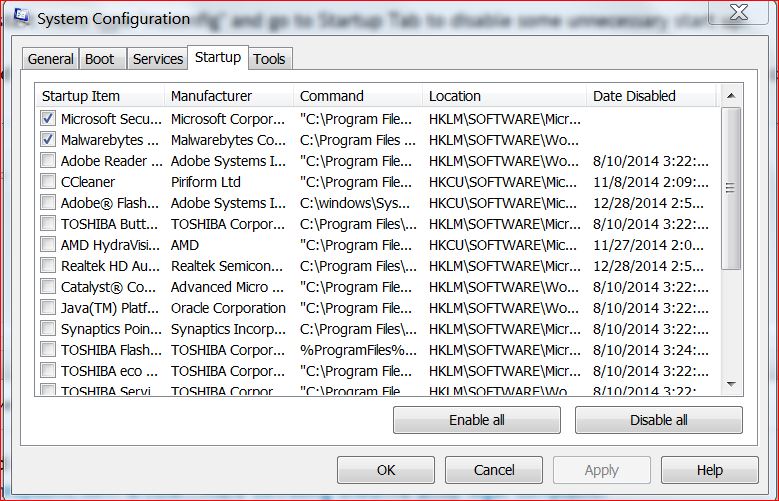Click the AMD manufacturer cell
Screen dimensions: 779x501
point(184,245)
